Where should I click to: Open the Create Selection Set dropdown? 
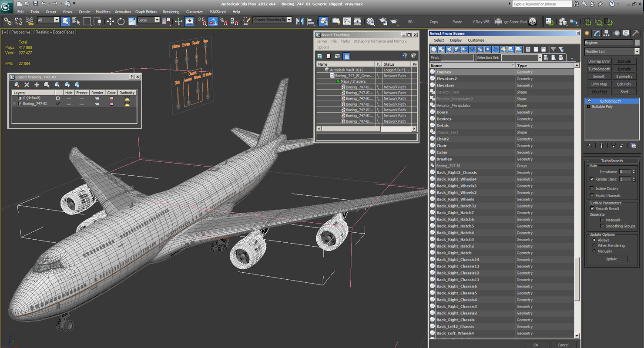click(x=289, y=20)
